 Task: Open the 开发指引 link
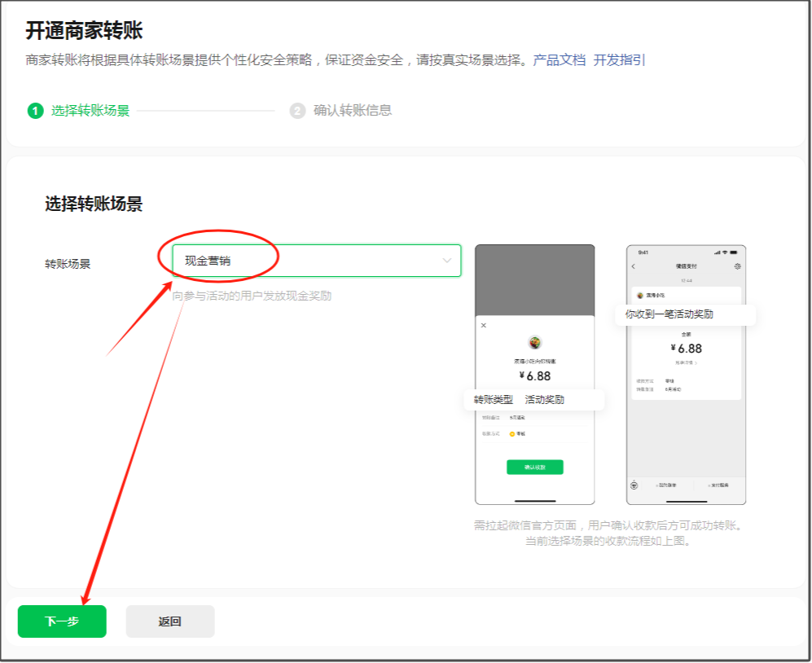[619, 60]
